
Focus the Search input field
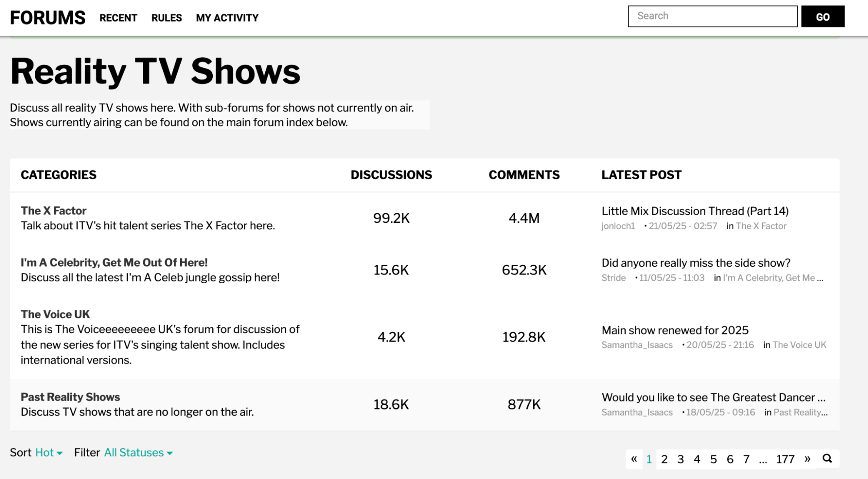pos(712,17)
